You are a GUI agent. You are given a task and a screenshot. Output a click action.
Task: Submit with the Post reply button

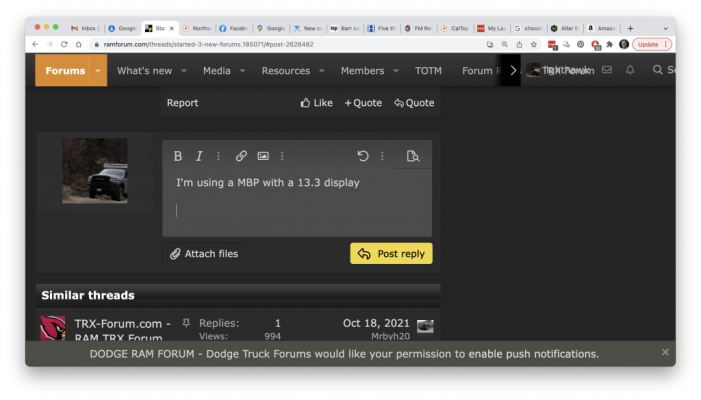point(391,253)
